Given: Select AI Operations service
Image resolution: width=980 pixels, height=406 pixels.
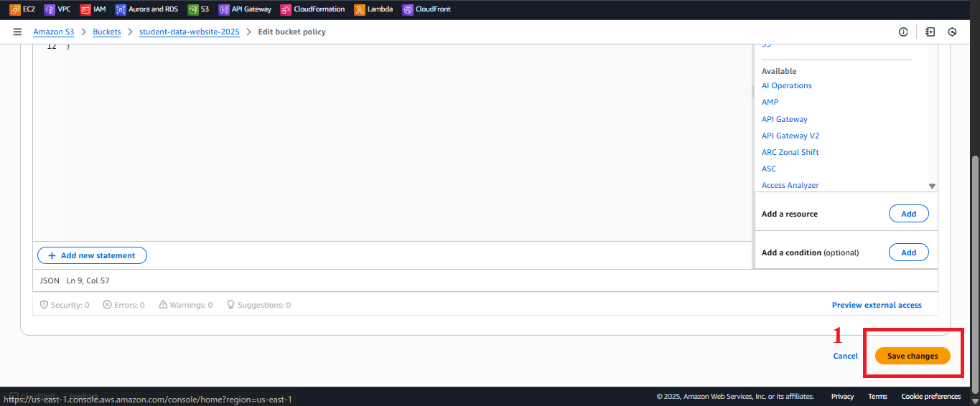Looking at the screenshot, I should click(787, 85).
